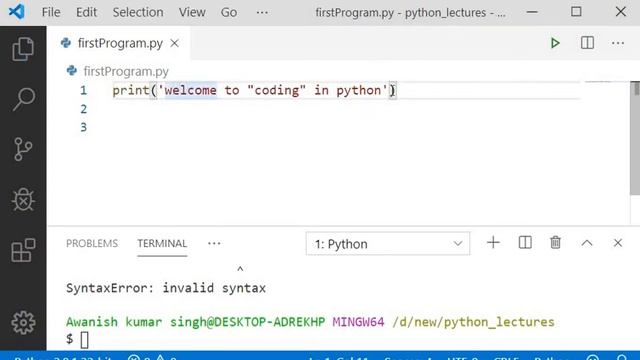Click the terminal prompt cursor
The height and width of the screenshot is (360, 640).
[x=84, y=340]
